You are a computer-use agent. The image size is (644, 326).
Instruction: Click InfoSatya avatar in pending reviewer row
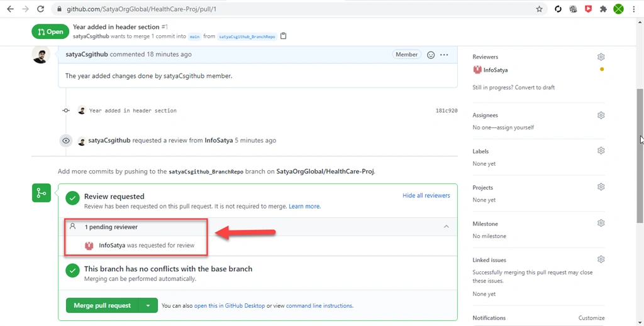click(x=89, y=246)
